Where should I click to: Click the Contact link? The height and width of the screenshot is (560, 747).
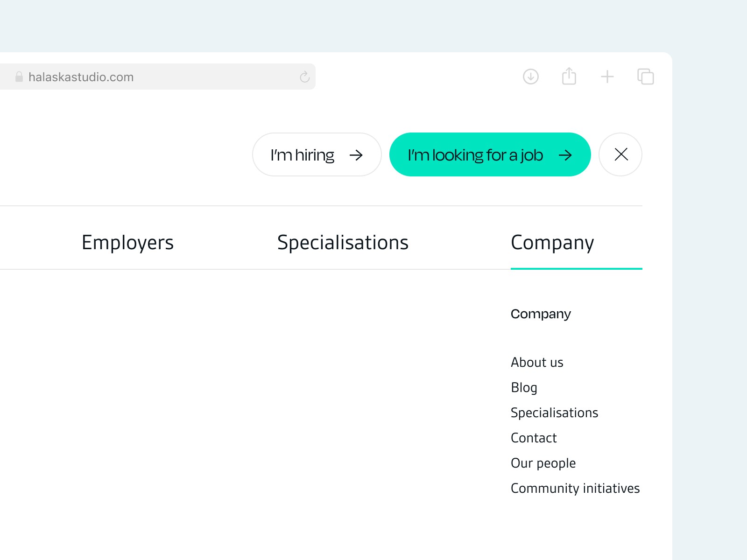click(534, 438)
